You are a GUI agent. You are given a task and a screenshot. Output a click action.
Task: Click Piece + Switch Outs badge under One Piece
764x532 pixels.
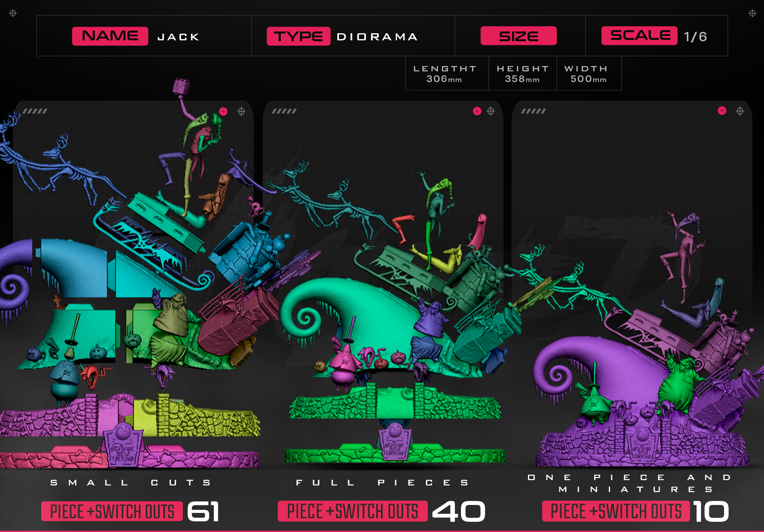(616, 511)
